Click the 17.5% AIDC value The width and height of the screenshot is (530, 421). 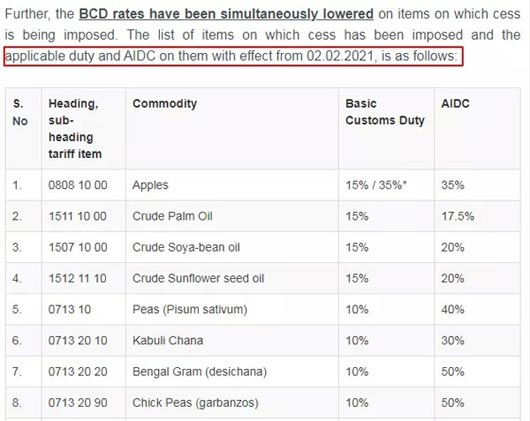(458, 216)
